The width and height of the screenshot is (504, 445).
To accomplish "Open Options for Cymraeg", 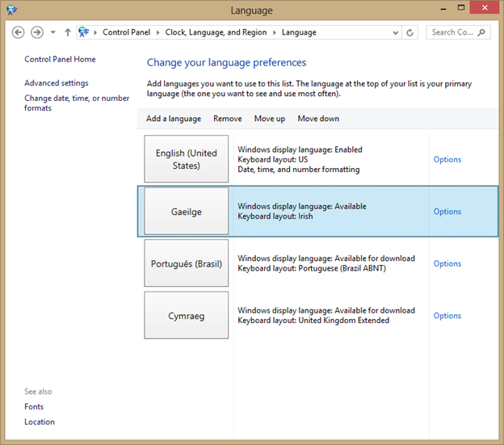I will [447, 316].
